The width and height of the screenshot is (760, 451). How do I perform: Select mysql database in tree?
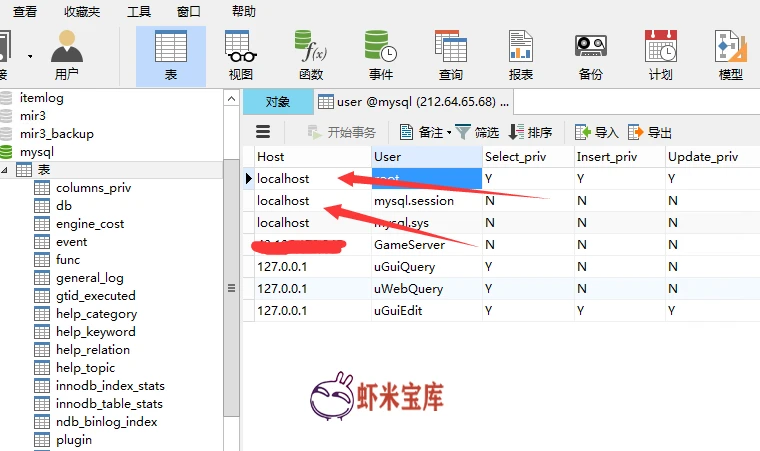coord(37,152)
